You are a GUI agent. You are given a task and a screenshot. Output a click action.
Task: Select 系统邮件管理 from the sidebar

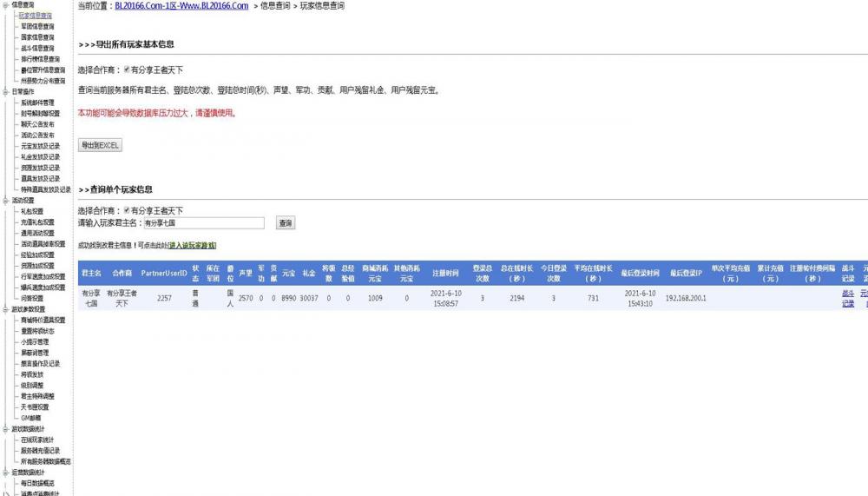pyautogui.click(x=37, y=103)
